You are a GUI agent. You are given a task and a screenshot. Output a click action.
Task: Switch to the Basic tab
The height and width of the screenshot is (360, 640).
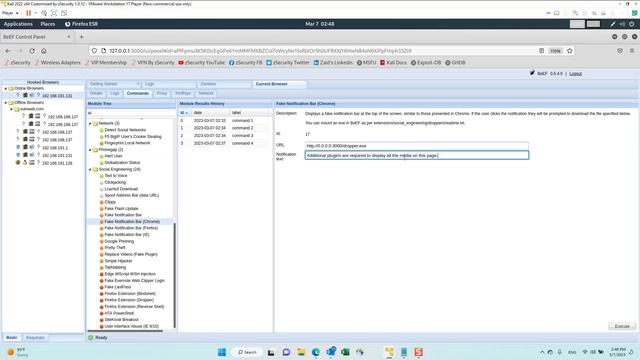(x=12, y=338)
